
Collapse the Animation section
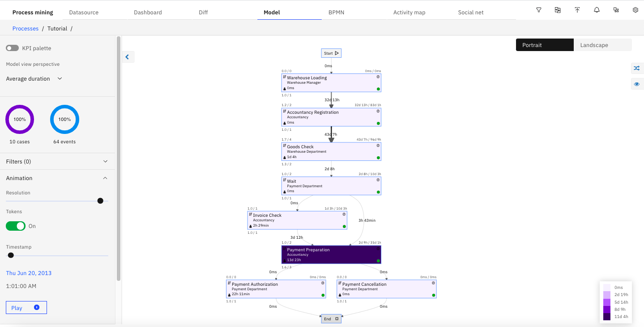pos(105,178)
